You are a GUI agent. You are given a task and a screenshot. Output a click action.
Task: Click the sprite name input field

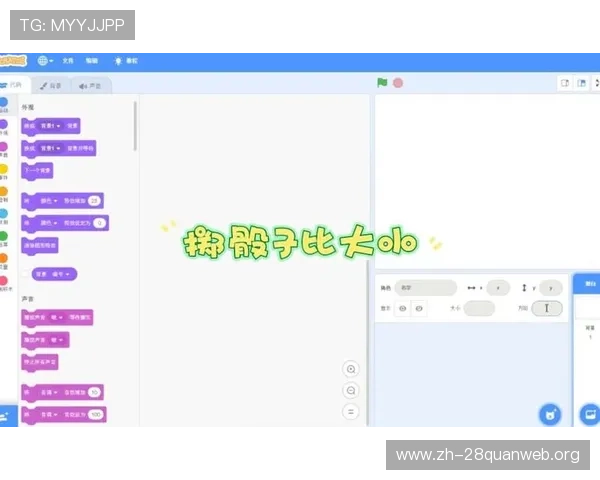coord(426,288)
